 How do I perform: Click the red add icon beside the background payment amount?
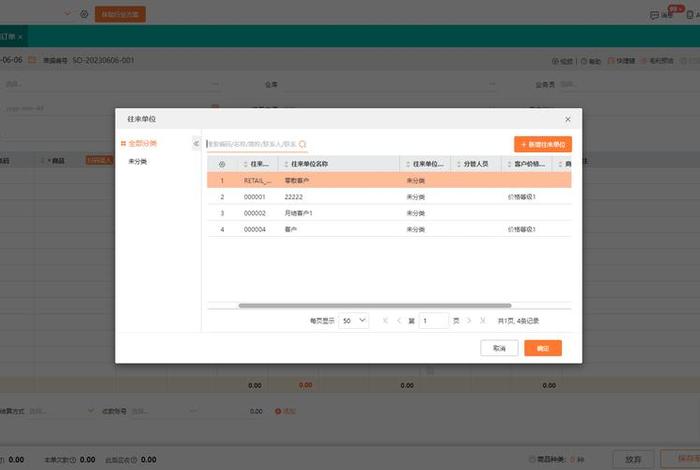click(278, 411)
